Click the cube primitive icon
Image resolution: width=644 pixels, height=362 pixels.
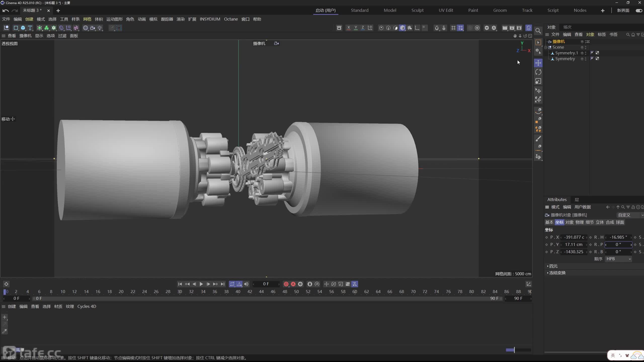tap(23, 28)
